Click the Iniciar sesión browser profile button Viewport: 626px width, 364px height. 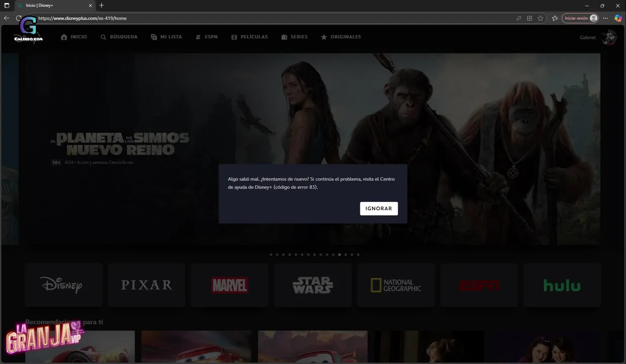[x=580, y=18]
